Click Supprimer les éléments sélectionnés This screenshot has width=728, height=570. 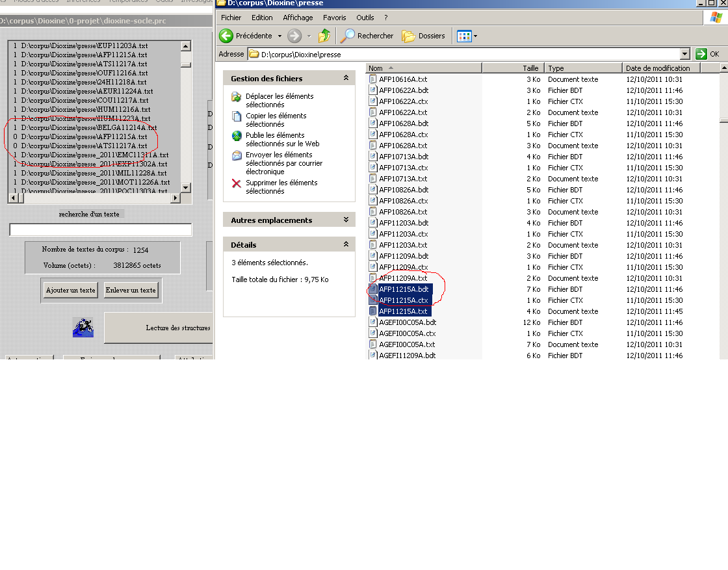[x=282, y=187]
